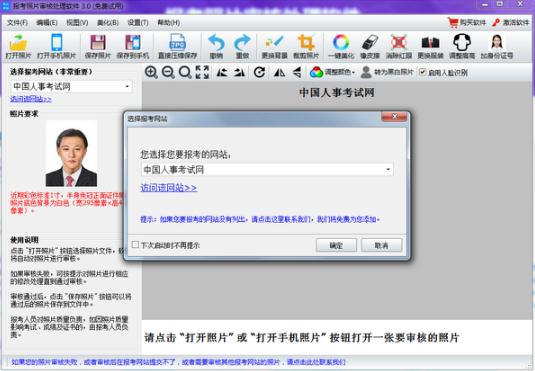Flip the photo vertically
This screenshot has height=371, width=535.
297,72
